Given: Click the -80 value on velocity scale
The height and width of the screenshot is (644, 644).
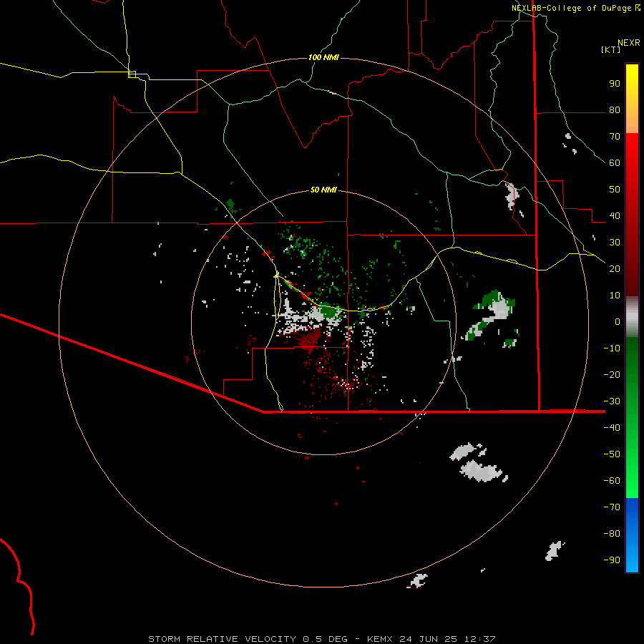Looking at the screenshot, I should 612,534.
